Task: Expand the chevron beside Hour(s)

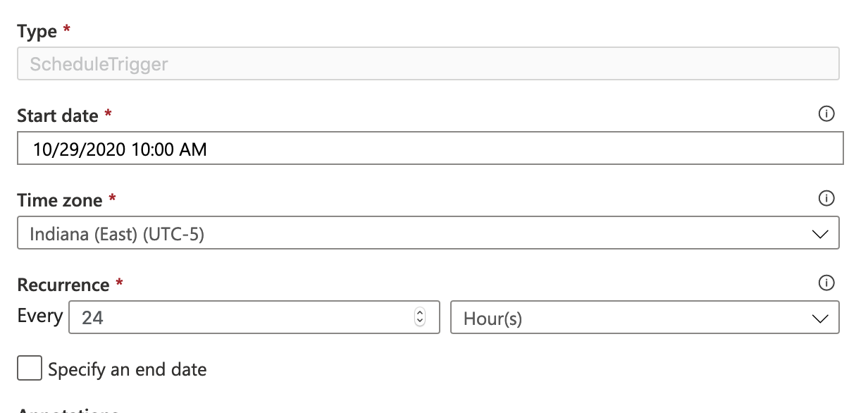Action: pos(819,317)
